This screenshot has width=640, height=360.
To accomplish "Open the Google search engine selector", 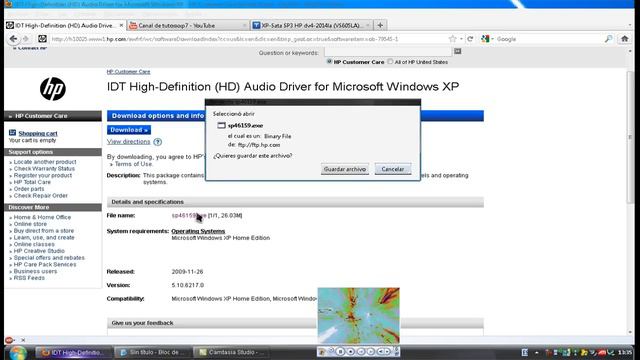I will click(x=487, y=39).
